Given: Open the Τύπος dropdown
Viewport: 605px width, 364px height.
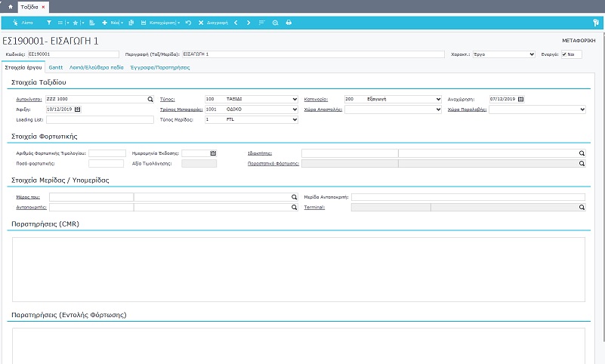Looking at the screenshot, I should point(294,99).
